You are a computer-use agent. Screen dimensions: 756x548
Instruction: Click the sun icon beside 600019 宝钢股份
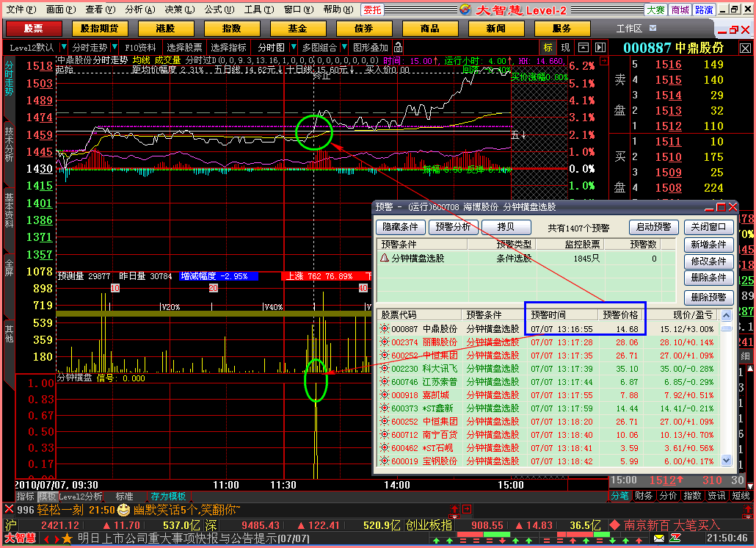point(385,461)
